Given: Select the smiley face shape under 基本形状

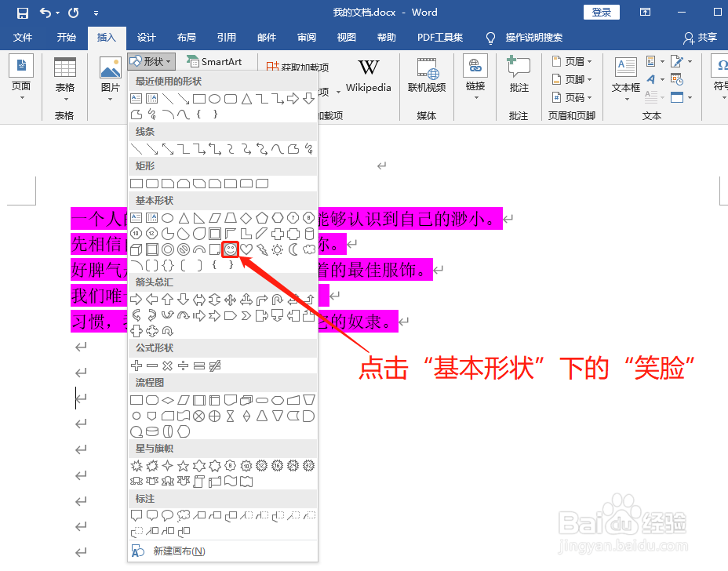Looking at the screenshot, I should coord(231,249).
